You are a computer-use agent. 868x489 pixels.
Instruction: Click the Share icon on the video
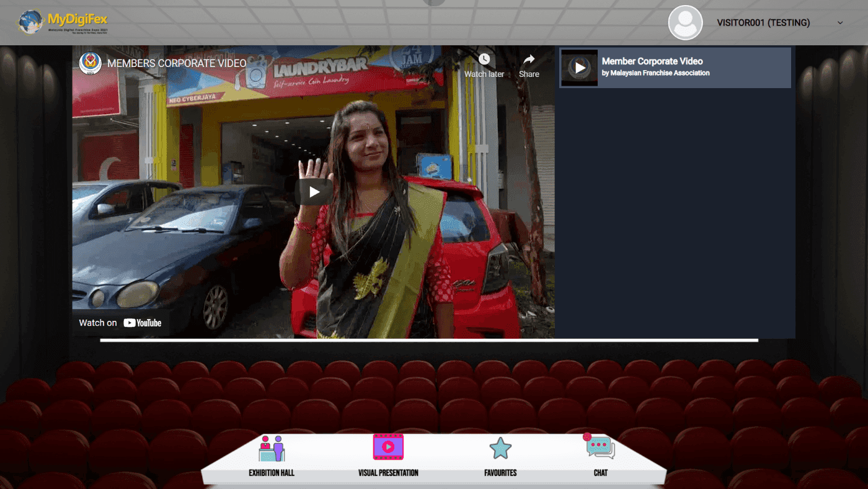click(x=528, y=59)
